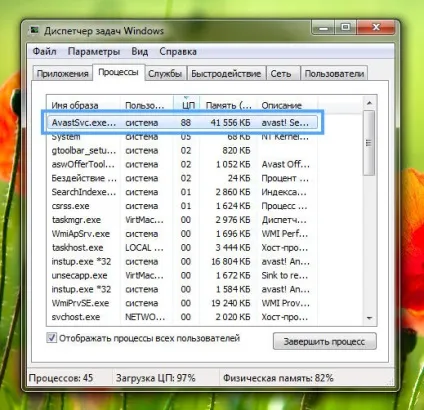Open the Параметры menu
This screenshot has width=424, height=410.
pos(94,51)
